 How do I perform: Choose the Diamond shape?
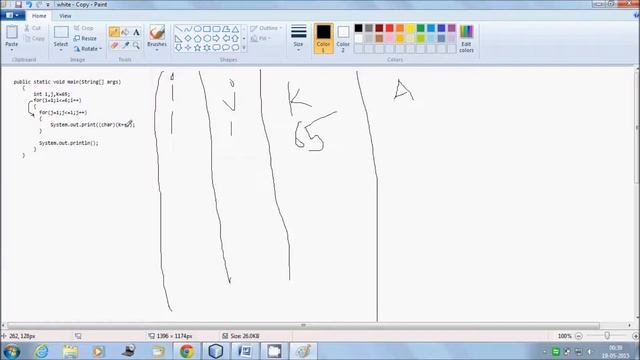[188, 38]
